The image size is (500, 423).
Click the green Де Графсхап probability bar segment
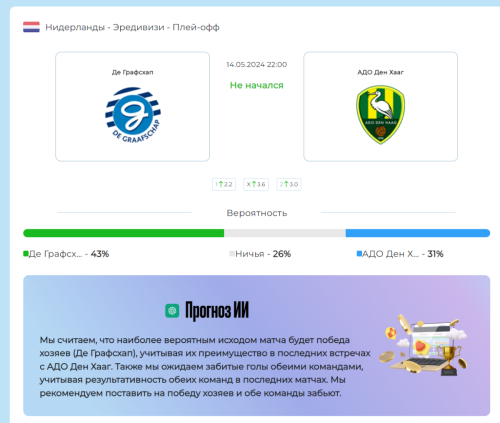pos(123,233)
